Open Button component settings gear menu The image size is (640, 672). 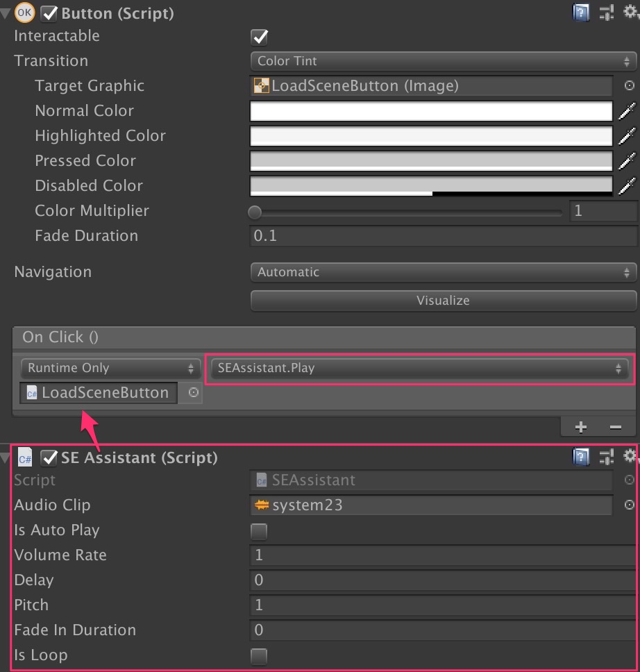coord(630,12)
